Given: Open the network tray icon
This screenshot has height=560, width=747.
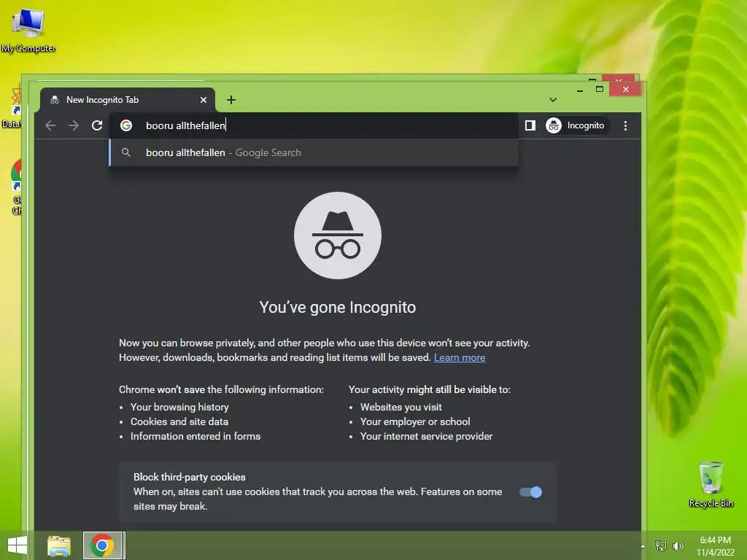Looking at the screenshot, I should click(661, 545).
